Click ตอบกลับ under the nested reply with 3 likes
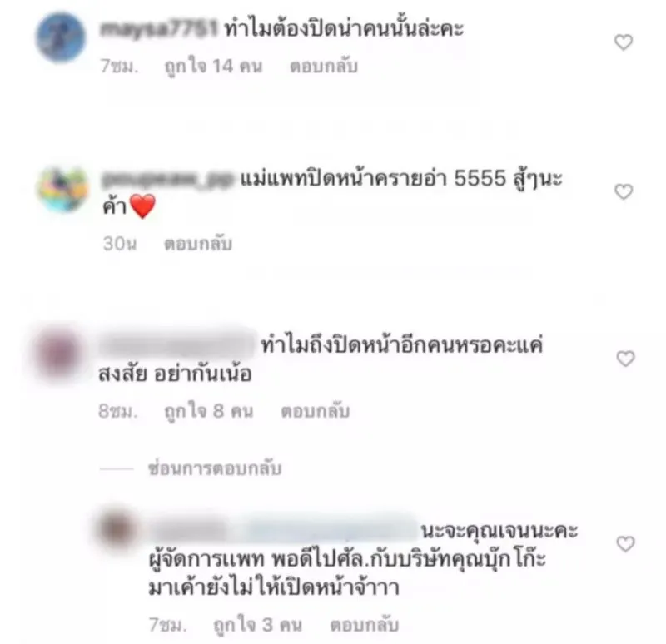 pyautogui.click(x=365, y=625)
